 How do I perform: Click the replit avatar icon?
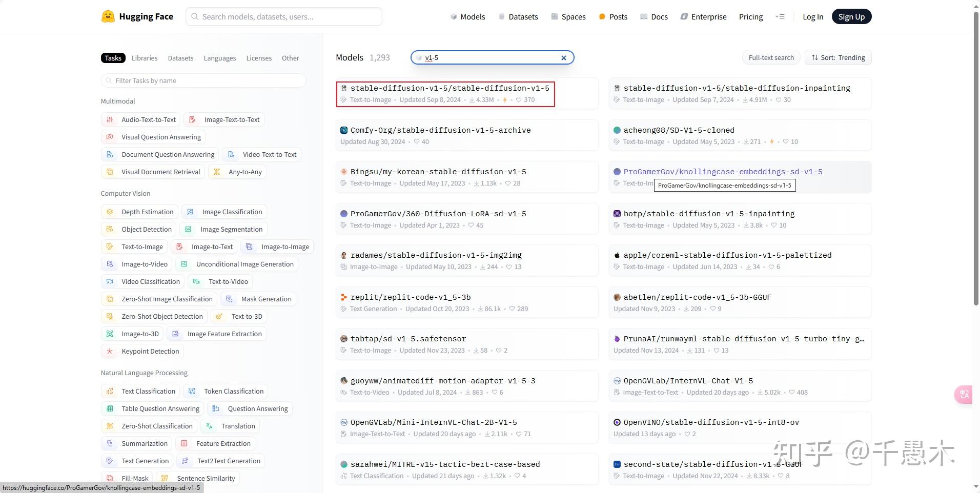344,297
